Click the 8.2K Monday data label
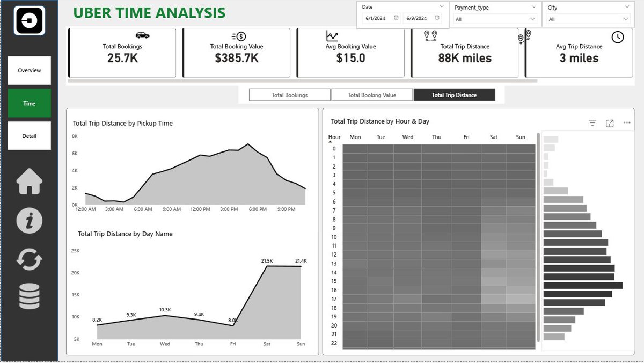Viewport: 644px width, 363px height. 97,320
